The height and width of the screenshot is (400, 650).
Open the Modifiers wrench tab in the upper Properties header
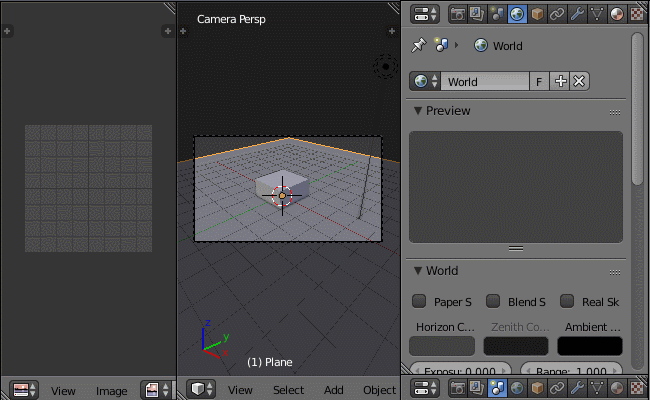pos(577,14)
